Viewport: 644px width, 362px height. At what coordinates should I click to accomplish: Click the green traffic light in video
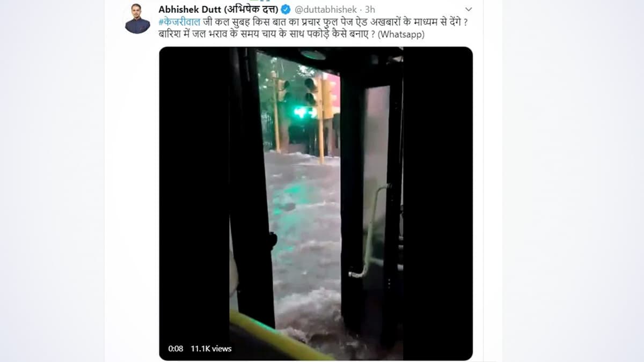point(301,112)
